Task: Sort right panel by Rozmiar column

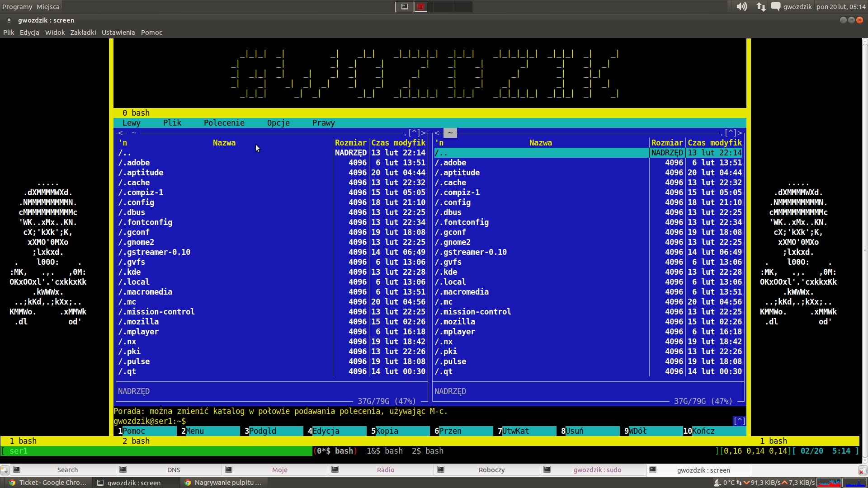Action: [x=667, y=143]
